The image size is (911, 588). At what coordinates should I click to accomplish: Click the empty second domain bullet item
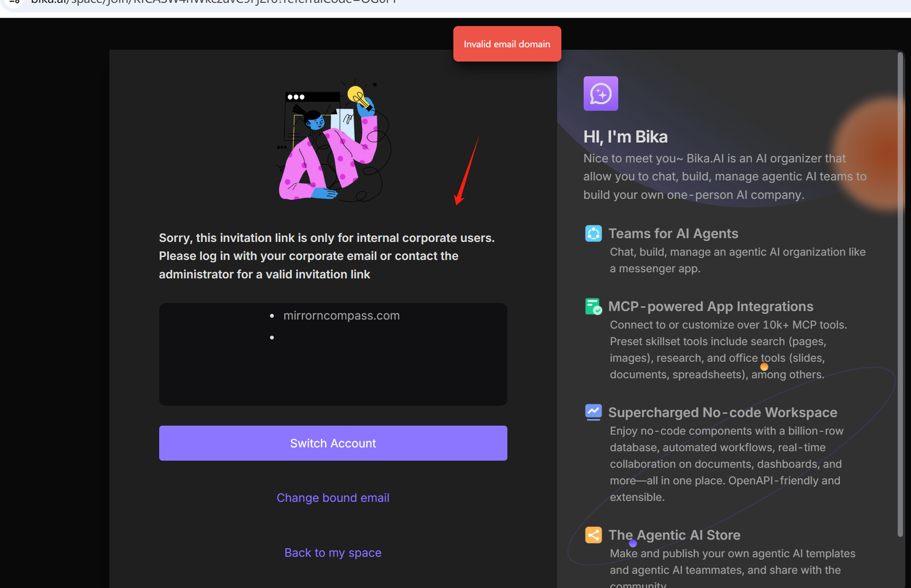click(272, 338)
